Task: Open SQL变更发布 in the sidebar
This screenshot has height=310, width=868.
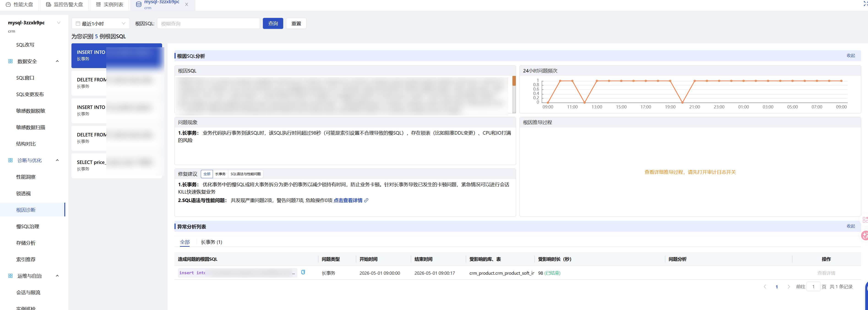Action: coord(30,94)
